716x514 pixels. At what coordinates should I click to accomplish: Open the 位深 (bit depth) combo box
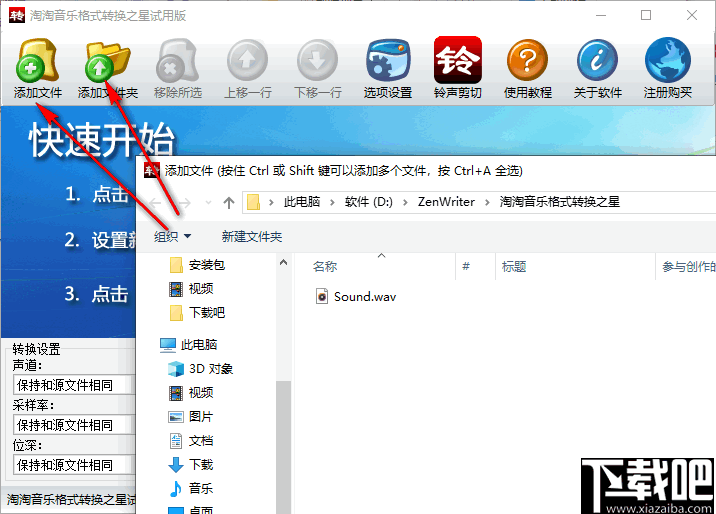[74, 465]
